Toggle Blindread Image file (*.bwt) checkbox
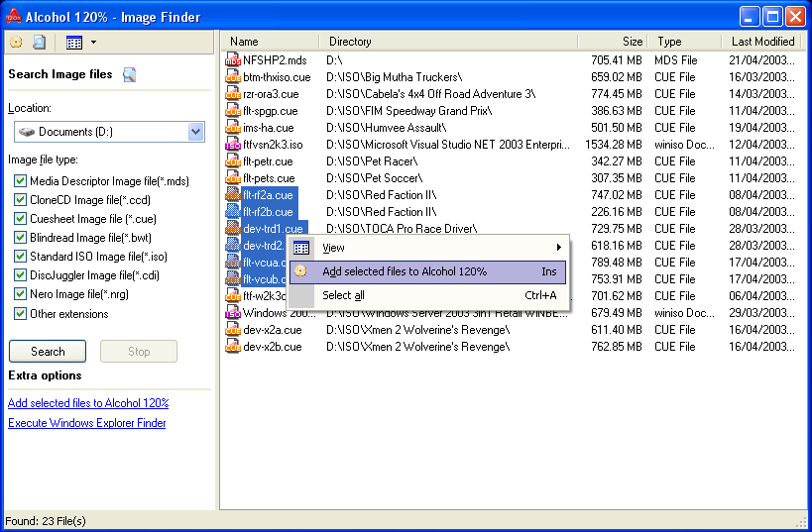 pos(20,238)
